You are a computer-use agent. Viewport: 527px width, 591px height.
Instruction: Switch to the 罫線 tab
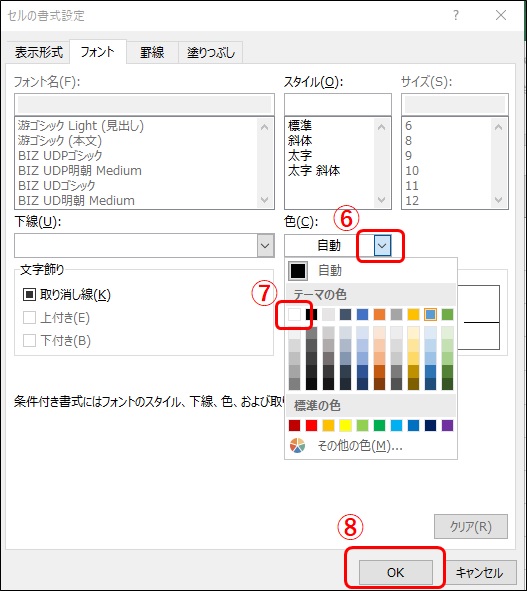coord(152,52)
